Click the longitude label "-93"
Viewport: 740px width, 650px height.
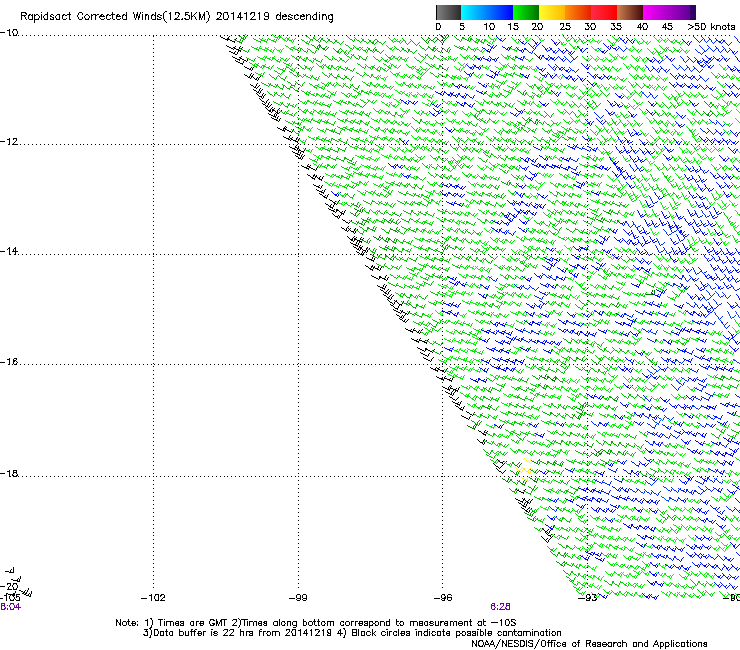click(588, 598)
